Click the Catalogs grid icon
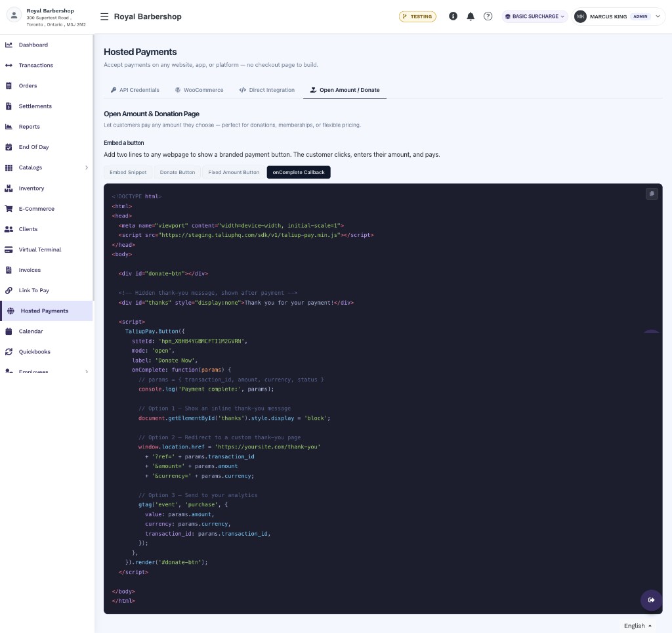This screenshot has height=633, width=672. point(9,167)
